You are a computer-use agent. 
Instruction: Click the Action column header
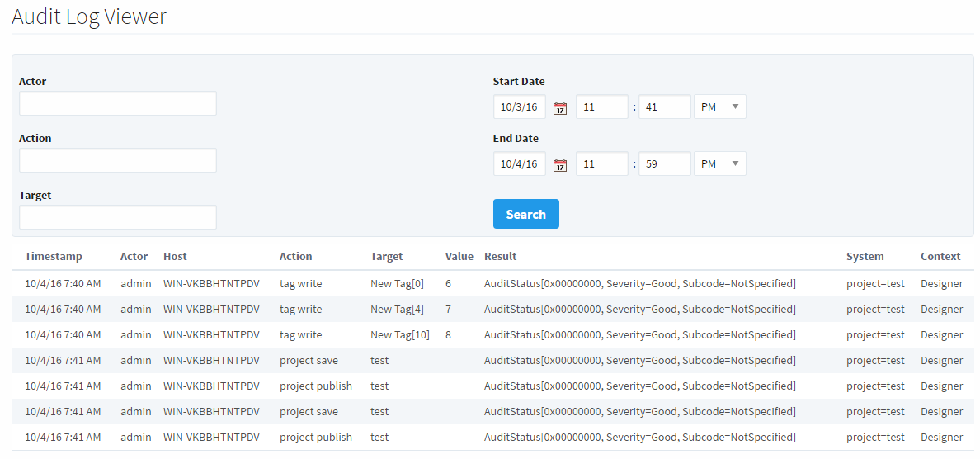tap(295, 256)
